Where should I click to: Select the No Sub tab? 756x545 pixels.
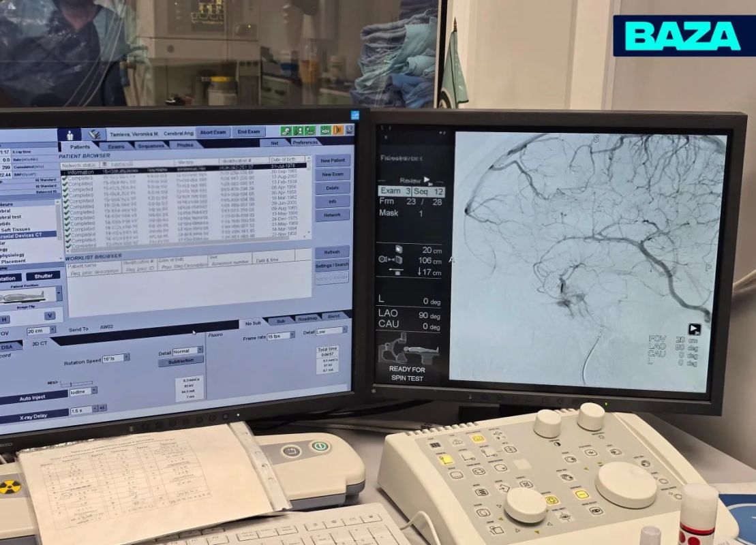point(253,324)
